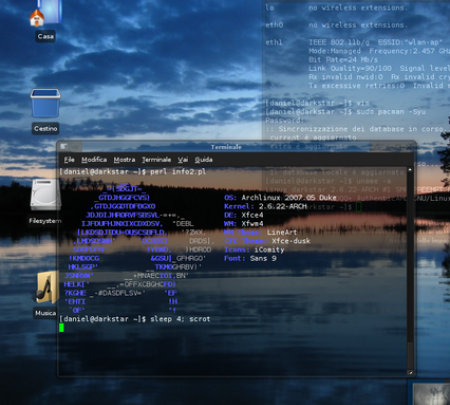Open the Casa home folder icon
The width and height of the screenshot is (450, 405).
pyautogui.click(x=45, y=13)
